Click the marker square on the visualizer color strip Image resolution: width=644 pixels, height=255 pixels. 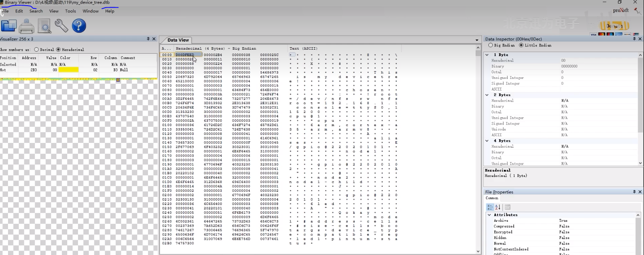point(118,80)
